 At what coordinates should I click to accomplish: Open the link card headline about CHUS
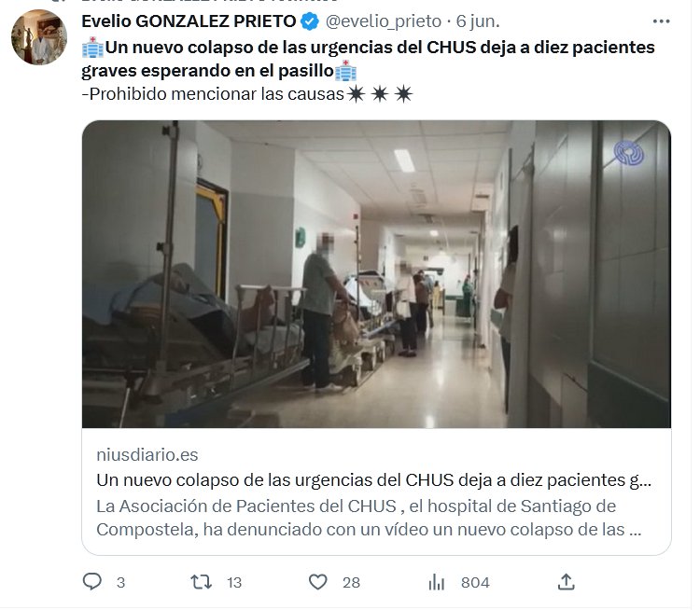click(x=374, y=480)
